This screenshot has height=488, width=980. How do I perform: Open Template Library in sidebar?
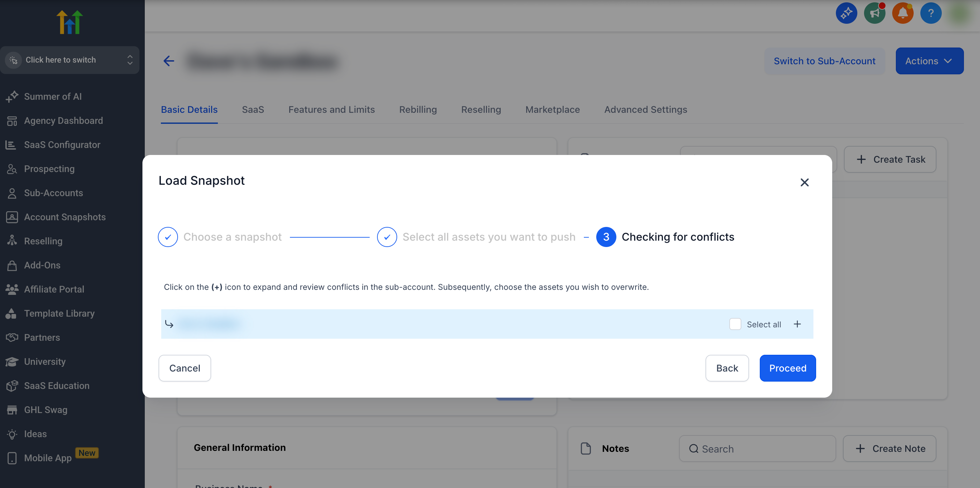(x=59, y=314)
